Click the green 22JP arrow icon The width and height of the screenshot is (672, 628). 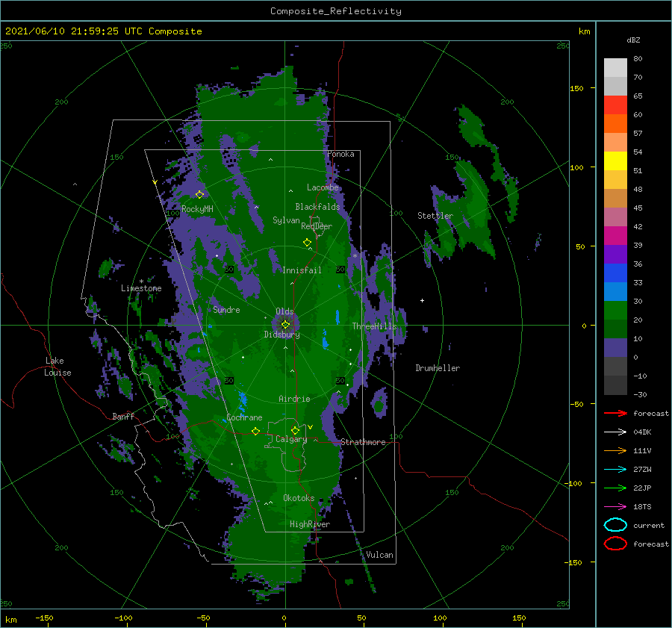(615, 488)
